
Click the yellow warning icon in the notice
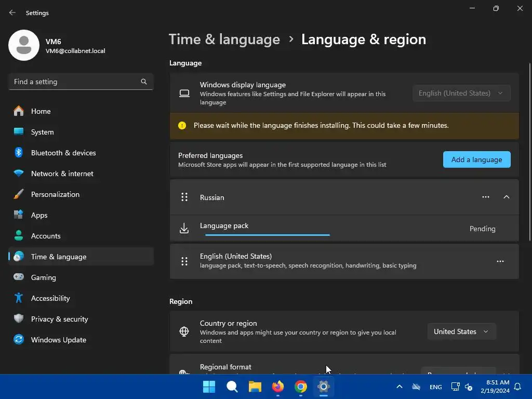(182, 126)
